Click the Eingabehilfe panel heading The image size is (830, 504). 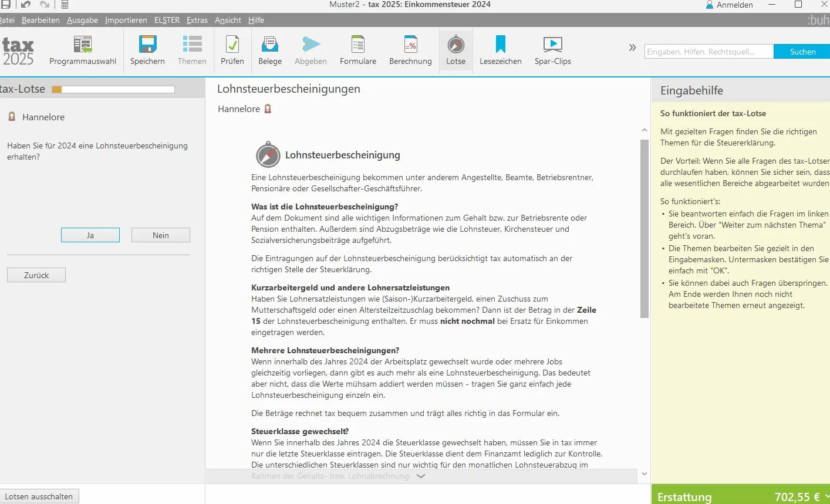[691, 90]
